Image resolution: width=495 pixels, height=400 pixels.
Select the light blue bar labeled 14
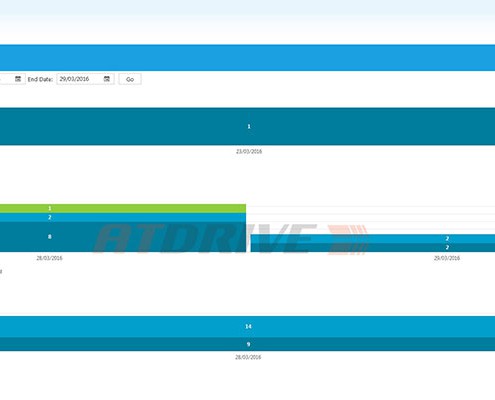pos(247,327)
